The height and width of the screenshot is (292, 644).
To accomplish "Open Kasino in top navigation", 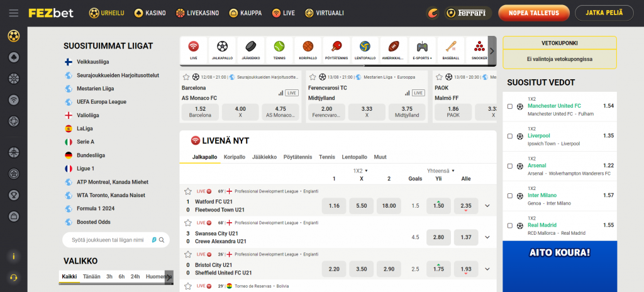I will (150, 13).
